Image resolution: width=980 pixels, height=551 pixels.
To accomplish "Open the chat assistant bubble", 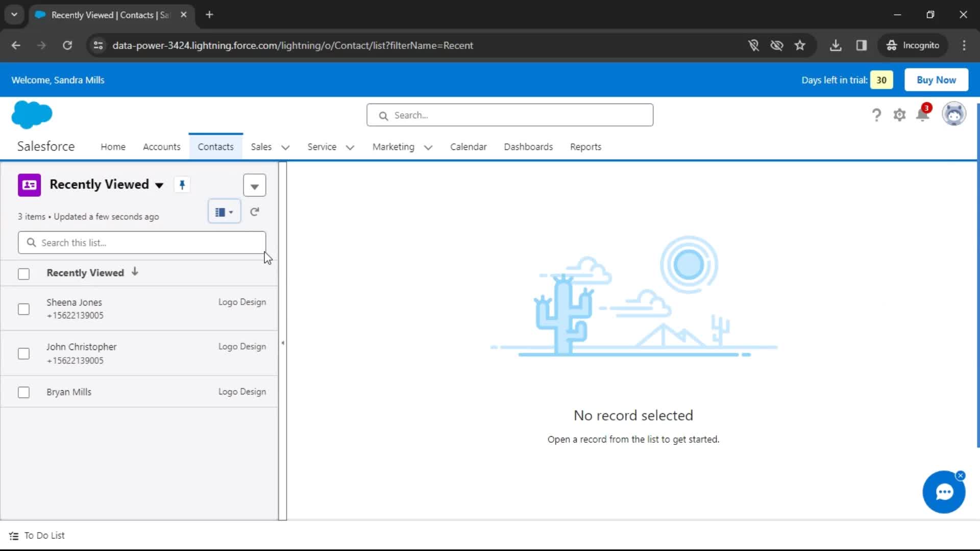I will click(x=944, y=492).
